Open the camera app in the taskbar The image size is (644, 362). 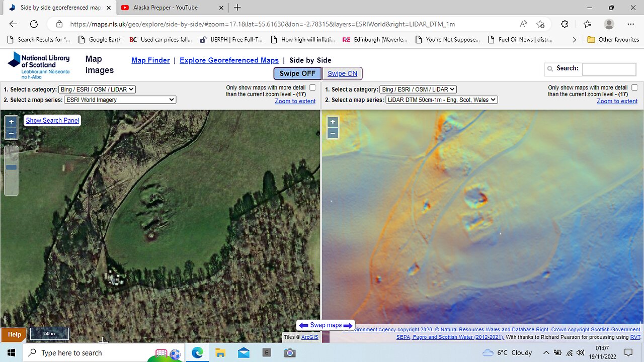[x=290, y=353]
